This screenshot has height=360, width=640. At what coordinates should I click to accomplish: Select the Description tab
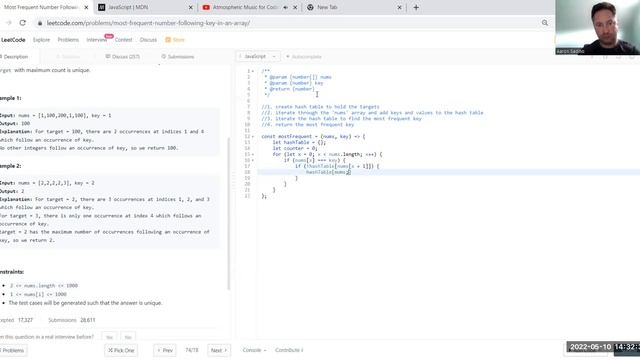click(16, 57)
